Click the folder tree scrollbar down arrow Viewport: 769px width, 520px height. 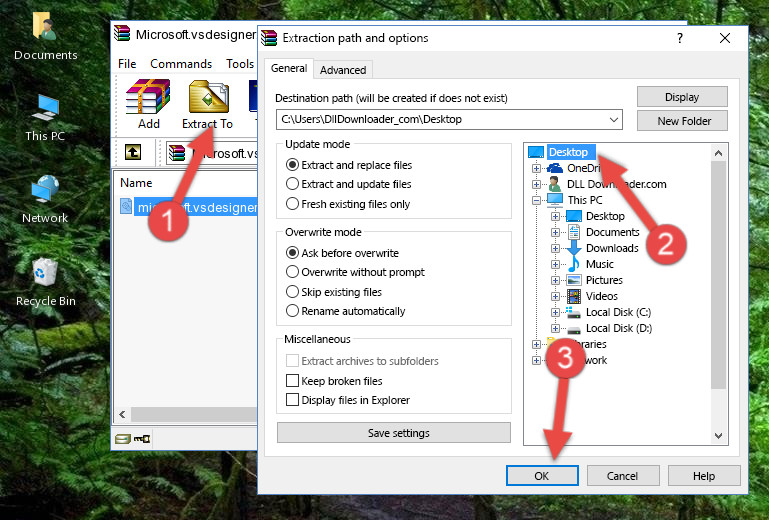[x=718, y=436]
